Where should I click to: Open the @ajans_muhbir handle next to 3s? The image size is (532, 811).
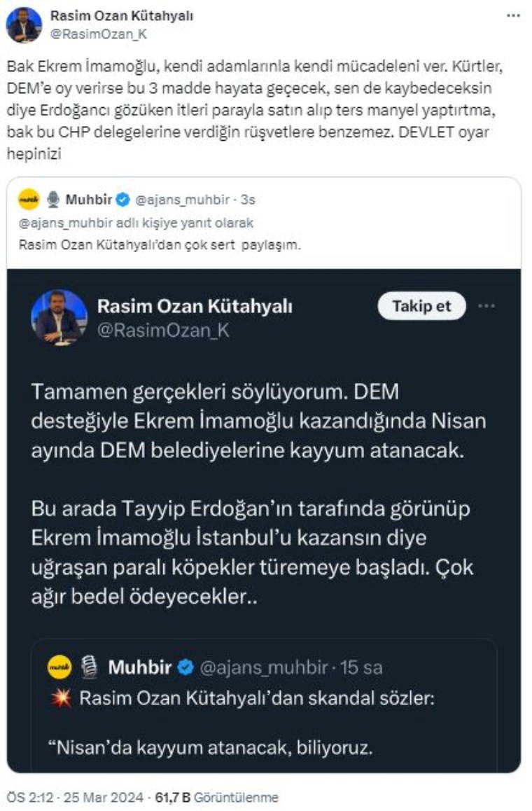pos(183,200)
